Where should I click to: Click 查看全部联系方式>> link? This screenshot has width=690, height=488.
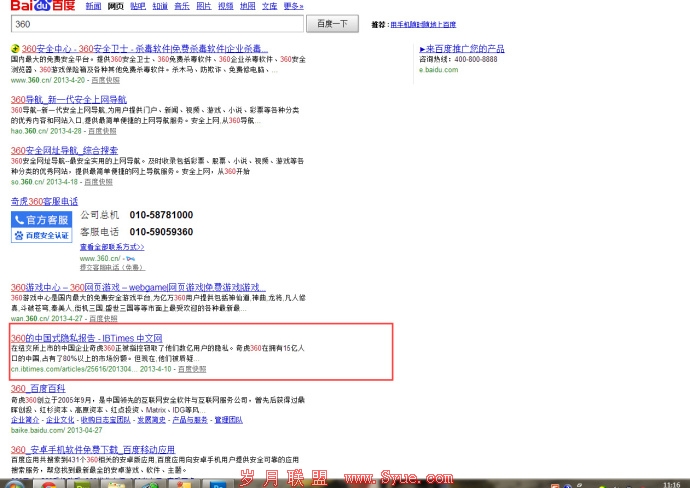(x=112, y=247)
